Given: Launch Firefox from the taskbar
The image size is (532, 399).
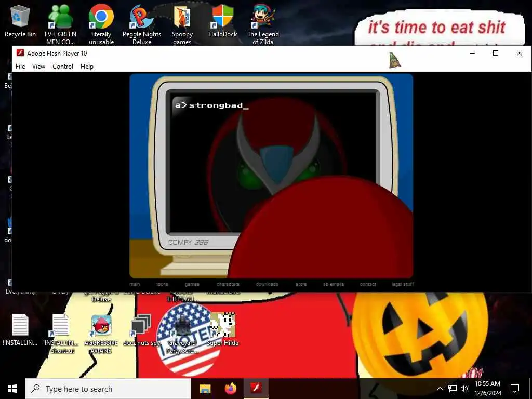Looking at the screenshot, I should pyautogui.click(x=230, y=389).
